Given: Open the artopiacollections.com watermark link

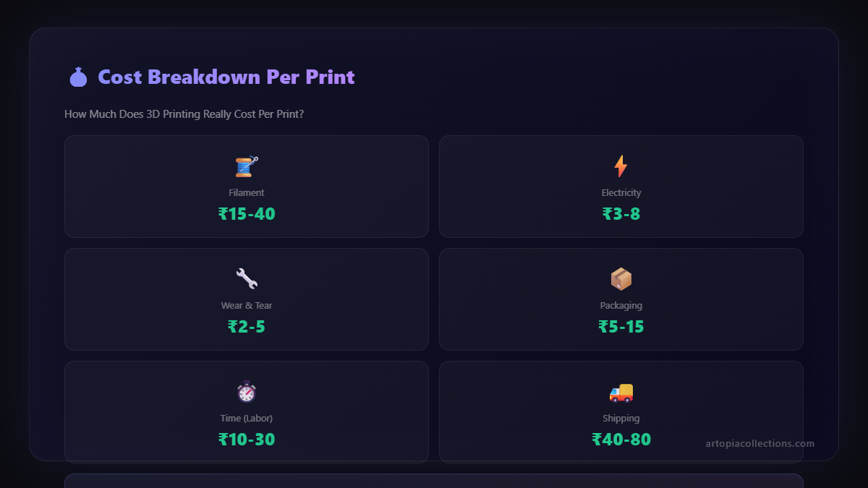Looking at the screenshot, I should pos(759,444).
